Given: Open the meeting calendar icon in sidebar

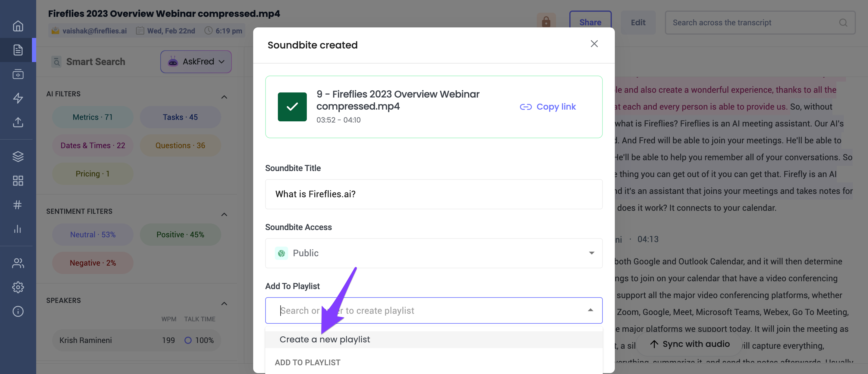Looking at the screenshot, I should tap(18, 74).
